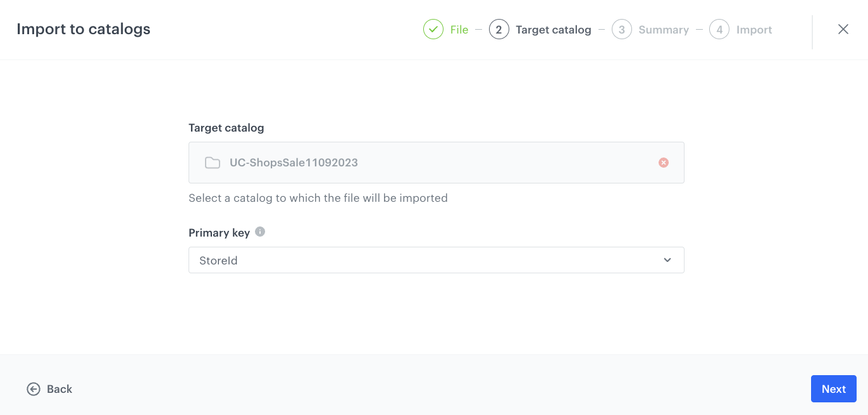Switch to the Target catalog step
The image size is (868, 415).
(x=554, y=29)
